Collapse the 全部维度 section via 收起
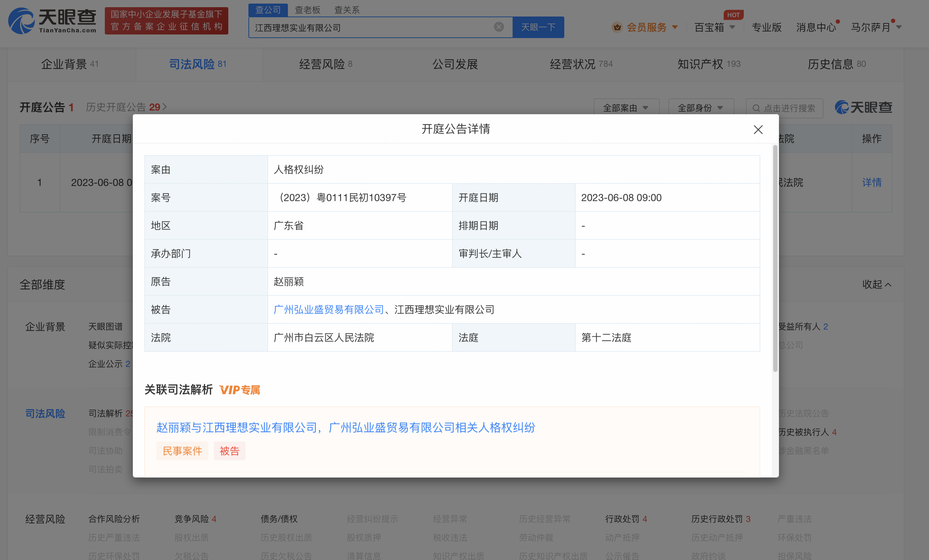The image size is (929, 560). [x=877, y=284]
